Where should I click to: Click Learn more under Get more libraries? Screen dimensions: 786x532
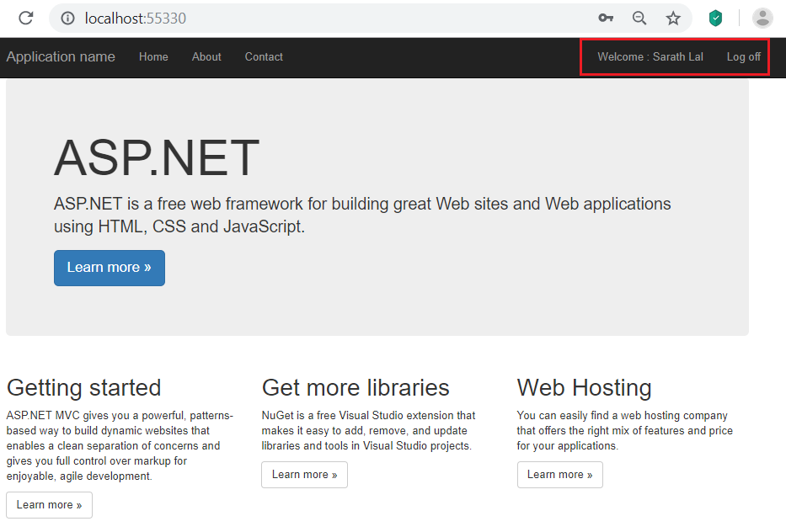coord(304,474)
